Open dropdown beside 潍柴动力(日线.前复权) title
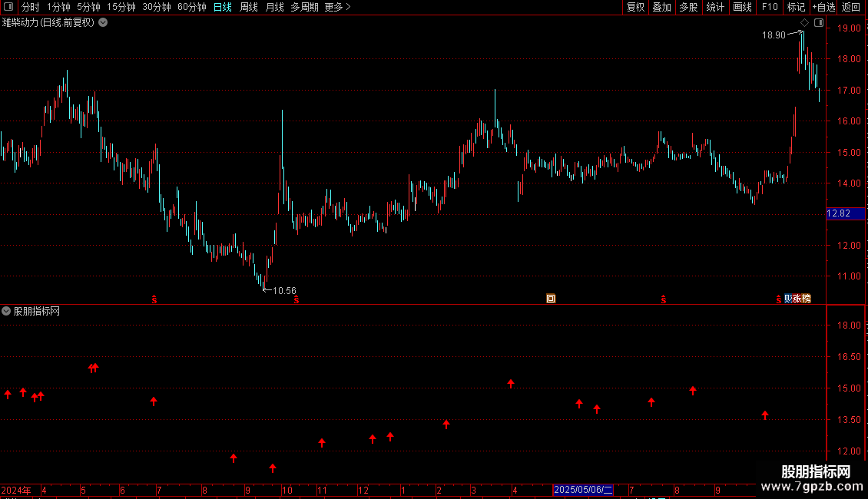 click(x=103, y=23)
